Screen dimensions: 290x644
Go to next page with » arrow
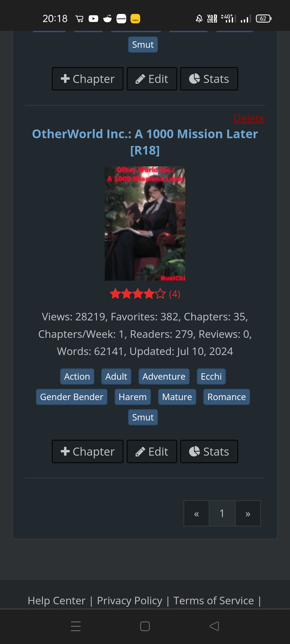click(x=248, y=513)
